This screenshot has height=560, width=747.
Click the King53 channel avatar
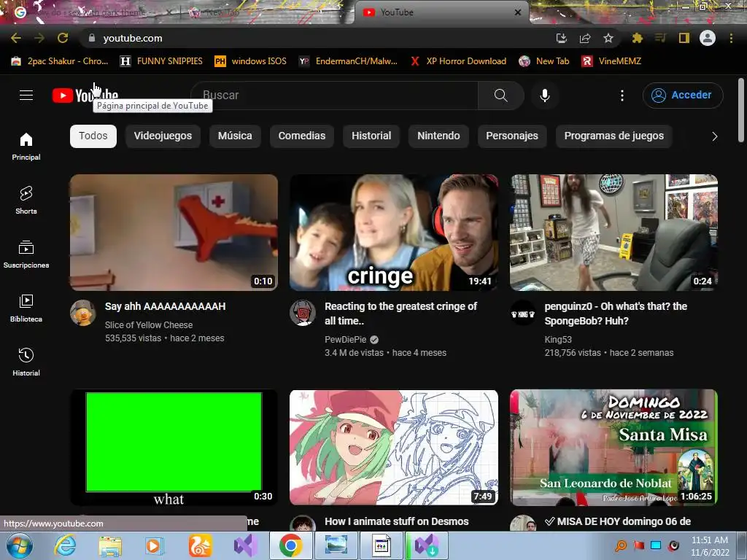(x=522, y=313)
